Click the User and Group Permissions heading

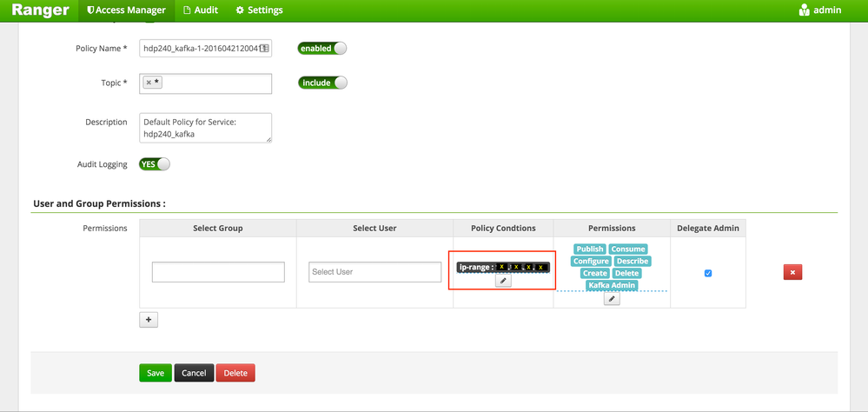pyautogui.click(x=100, y=203)
